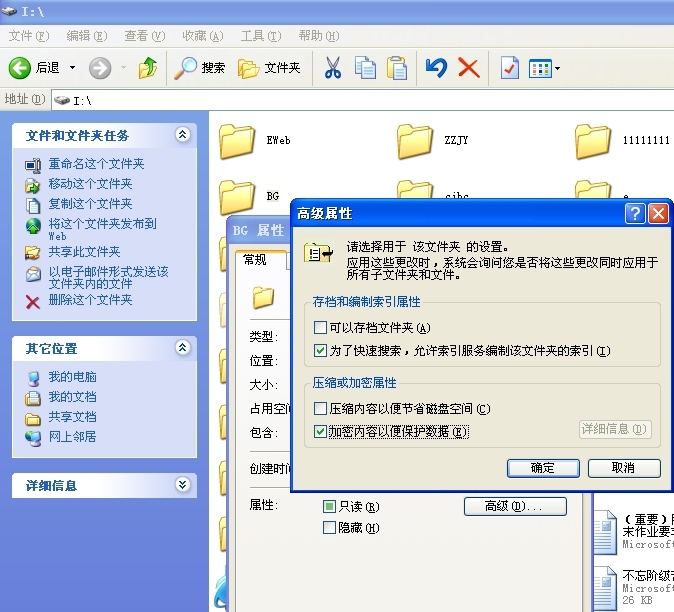Image resolution: width=674 pixels, height=612 pixels.
Task: Uncheck 加密内容以便保护数据 checkbox
Action: coord(320,432)
